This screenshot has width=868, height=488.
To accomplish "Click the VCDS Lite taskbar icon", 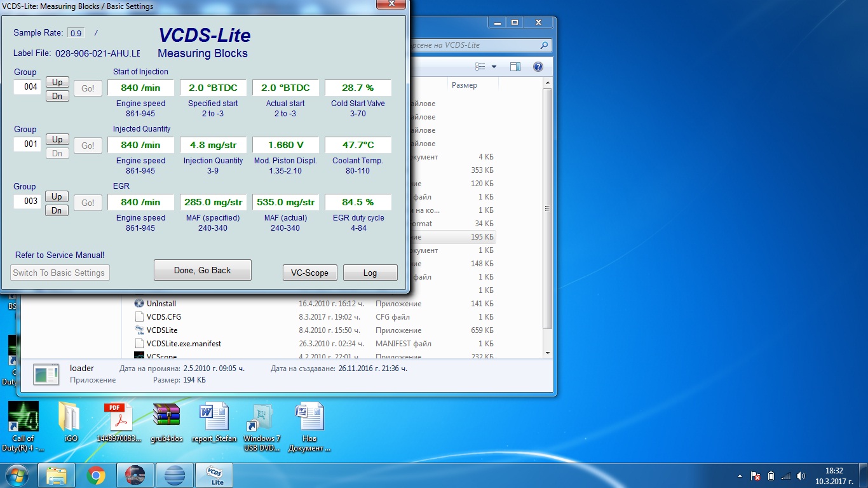I will click(214, 475).
